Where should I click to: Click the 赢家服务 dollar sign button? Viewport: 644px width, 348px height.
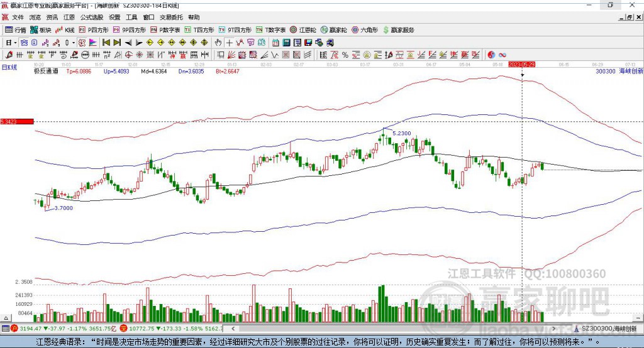coord(397,30)
